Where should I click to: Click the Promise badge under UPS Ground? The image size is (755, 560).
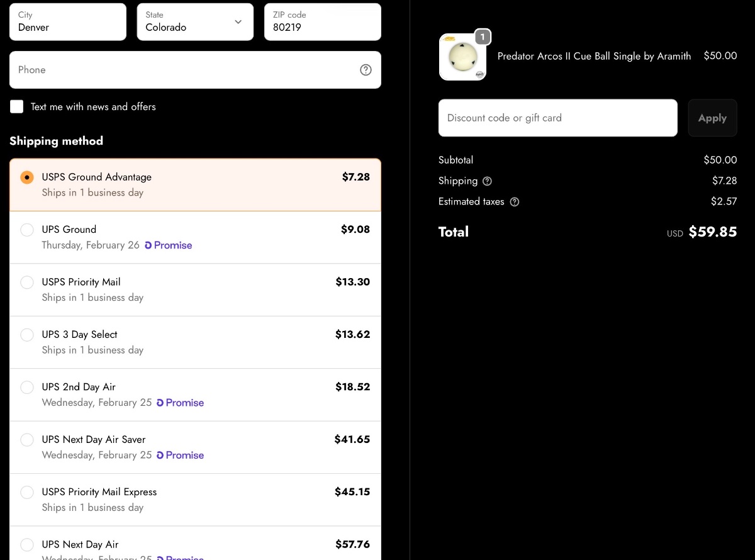coord(169,245)
